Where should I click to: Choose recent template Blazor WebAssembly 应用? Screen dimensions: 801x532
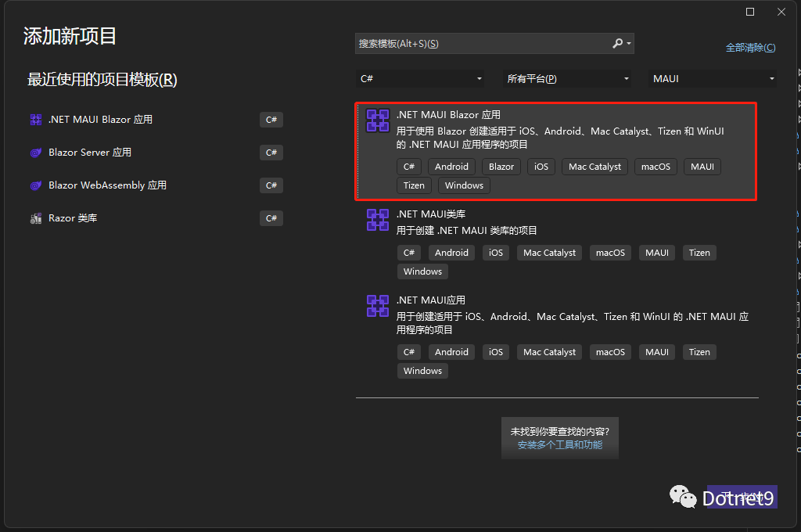tap(156, 185)
